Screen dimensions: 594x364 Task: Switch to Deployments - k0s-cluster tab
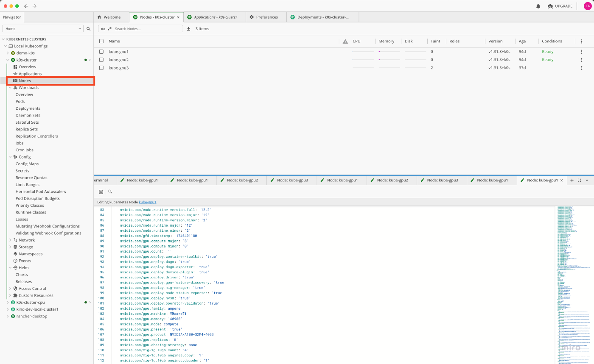pos(323,17)
